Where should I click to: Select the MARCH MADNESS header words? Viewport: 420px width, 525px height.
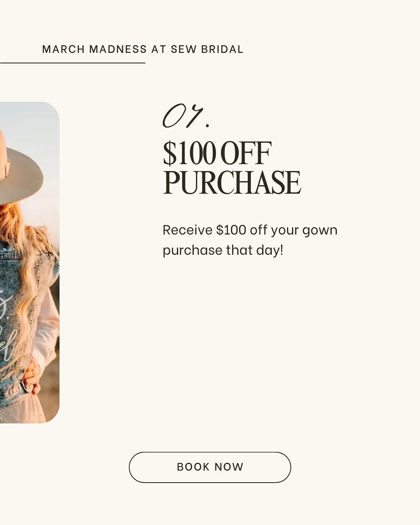pos(94,49)
